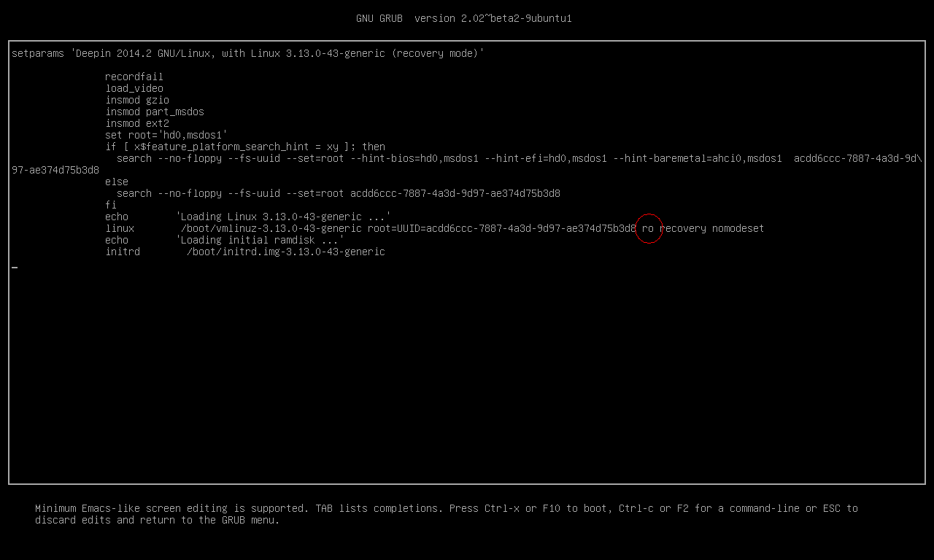The image size is (934, 560).
Task: Click the wrapped '97-ae374d75b3d8' UUID fragment
Action: pyautogui.click(x=55, y=170)
